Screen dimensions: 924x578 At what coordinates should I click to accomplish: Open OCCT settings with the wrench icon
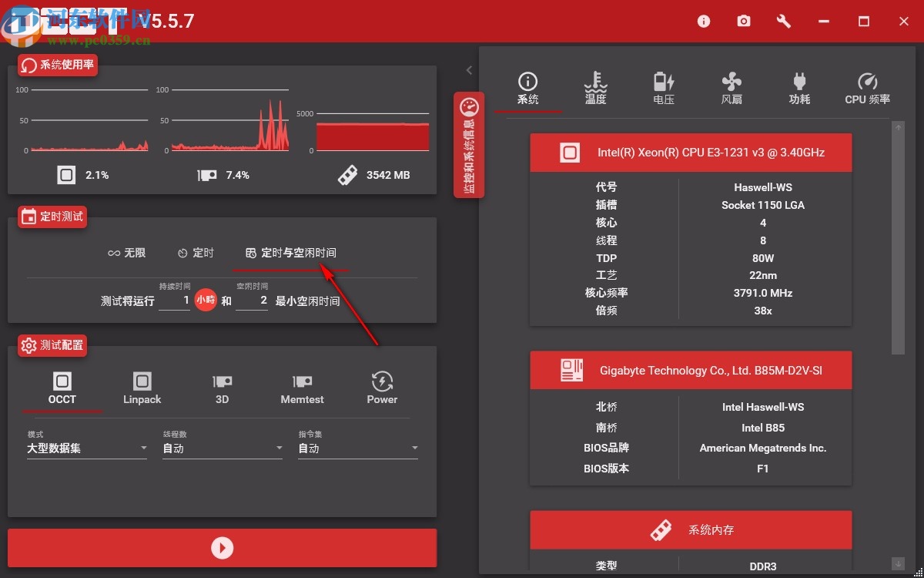click(783, 21)
